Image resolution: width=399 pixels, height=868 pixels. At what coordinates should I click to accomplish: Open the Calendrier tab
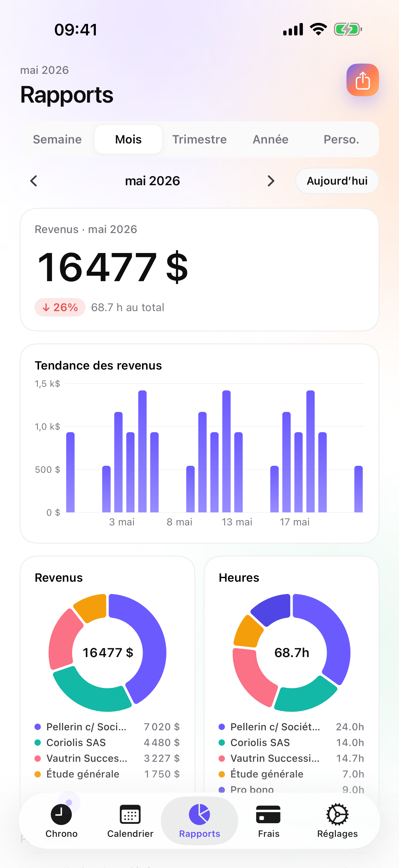[x=130, y=821]
